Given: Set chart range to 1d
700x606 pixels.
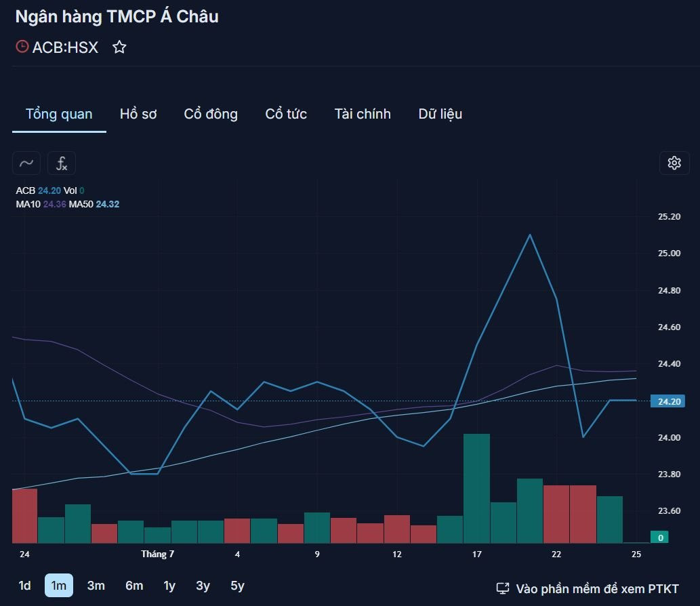Looking at the screenshot, I should click(x=24, y=586).
